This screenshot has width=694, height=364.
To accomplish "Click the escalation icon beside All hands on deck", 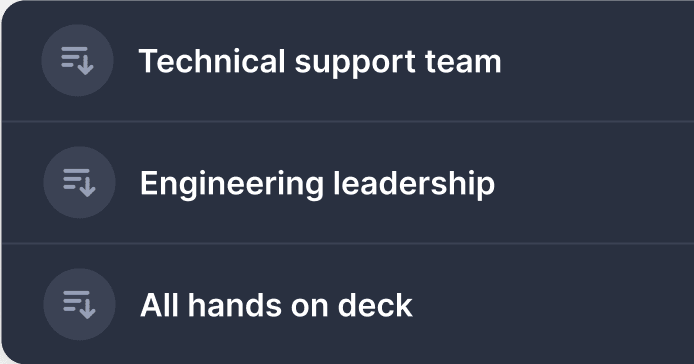I will pos(79,305).
